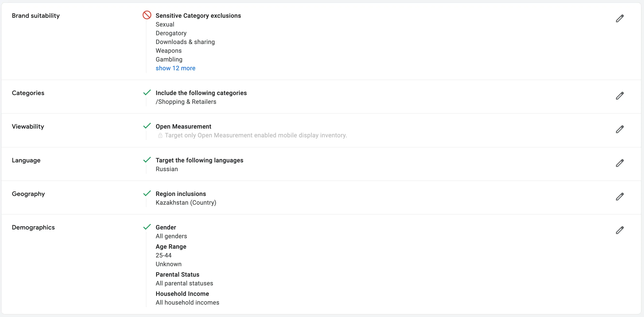The height and width of the screenshot is (317, 644).
Task: Select the '/Shopping & Retailers' category value
Action: coord(186,102)
